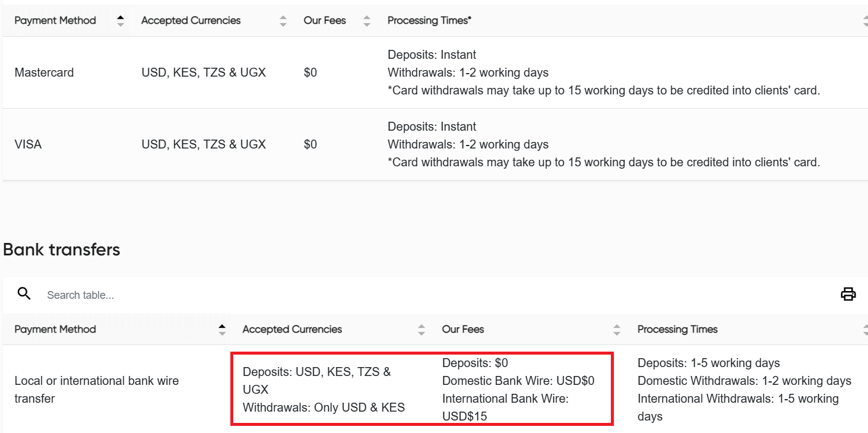Screen dimensions: 868x433
Task: Click Domestic Withdrawals processing time text
Action: (x=744, y=381)
